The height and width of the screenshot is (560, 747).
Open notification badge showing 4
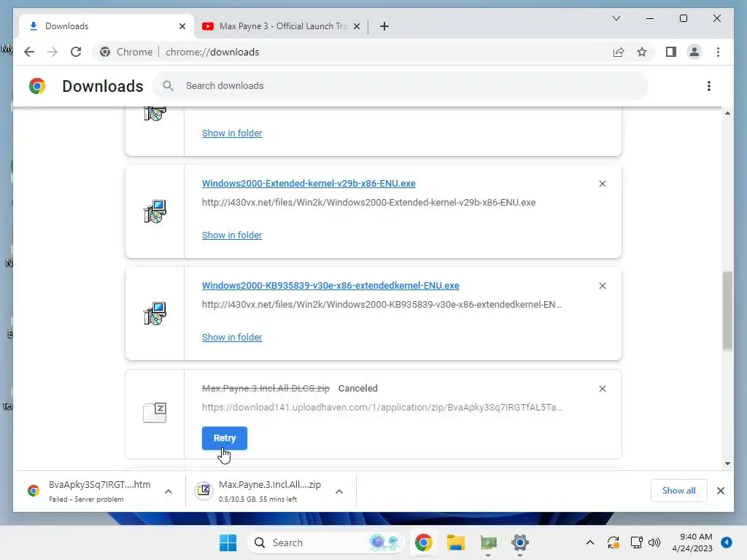[726, 542]
